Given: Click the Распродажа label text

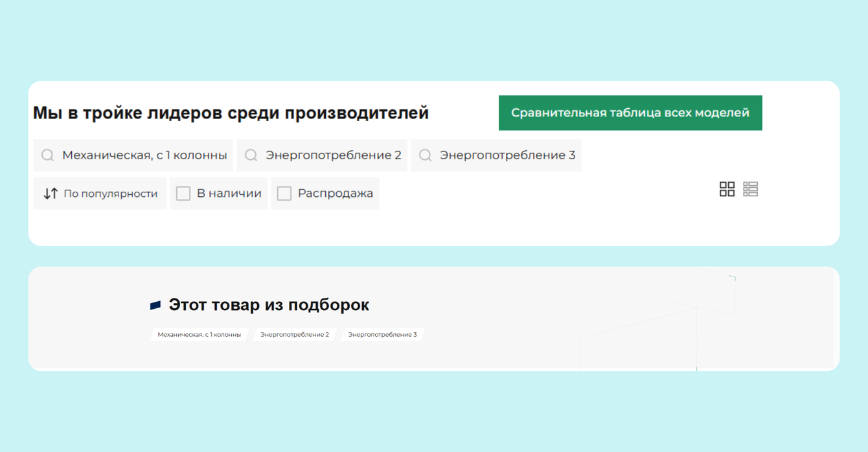Looking at the screenshot, I should tap(336, 194).
